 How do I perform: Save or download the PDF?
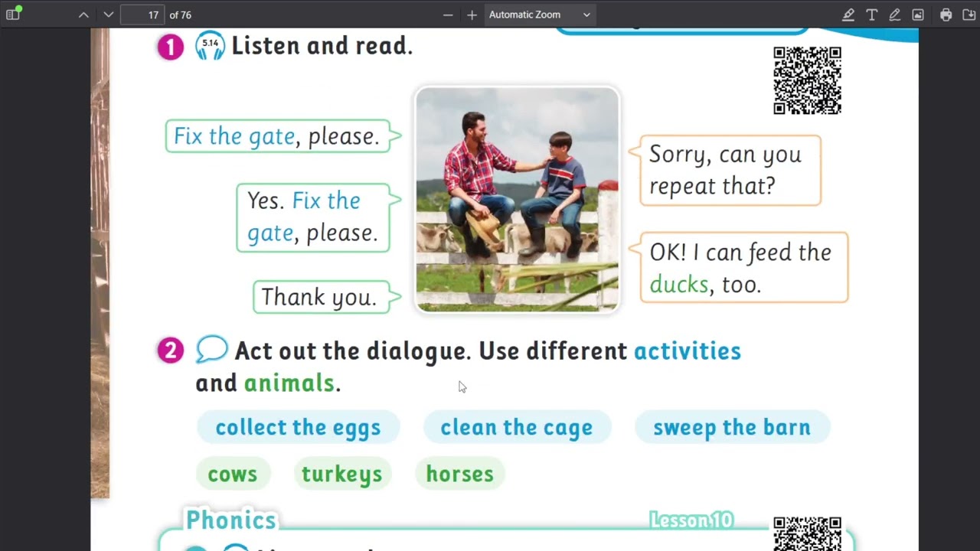(x=968, y=15)
